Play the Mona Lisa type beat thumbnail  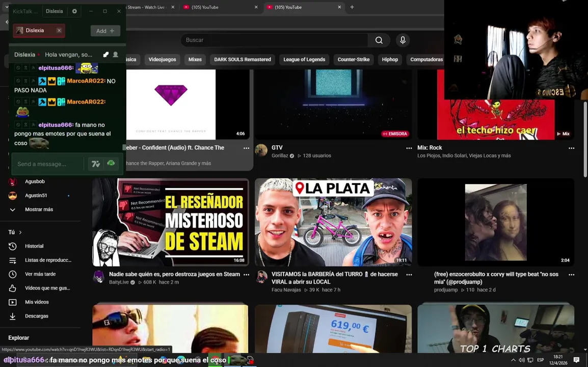pos(496,222)
